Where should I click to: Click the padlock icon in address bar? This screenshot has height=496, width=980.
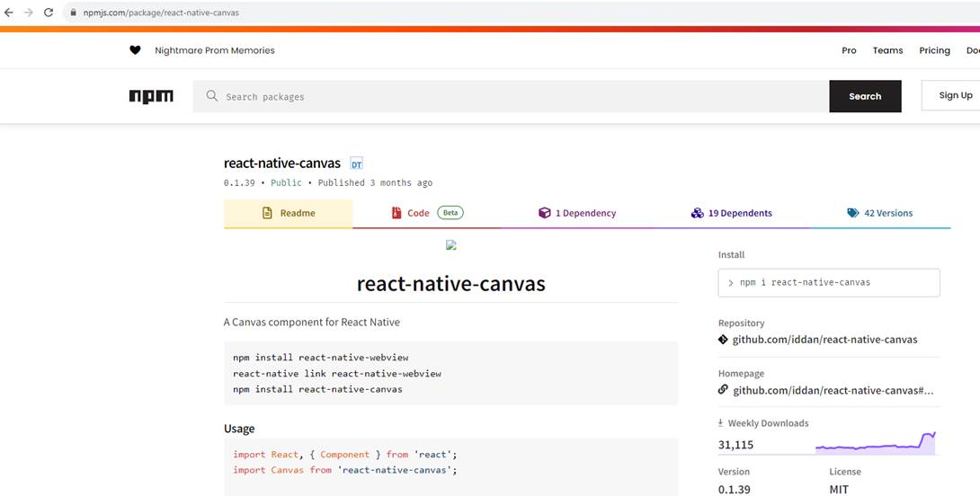[x=73, y=13]
